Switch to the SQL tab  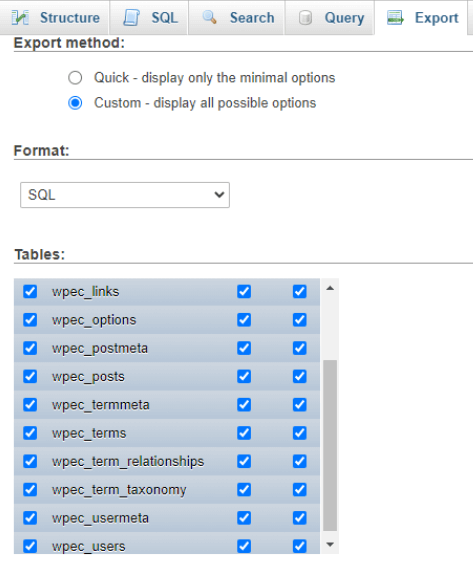(149, 18)
